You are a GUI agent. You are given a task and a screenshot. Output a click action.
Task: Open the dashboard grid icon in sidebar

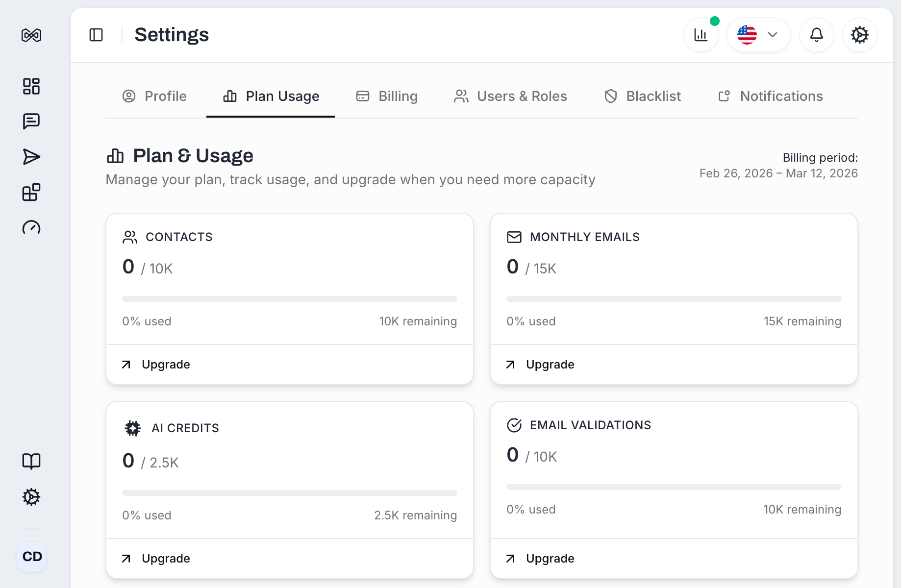pos(31,86)
